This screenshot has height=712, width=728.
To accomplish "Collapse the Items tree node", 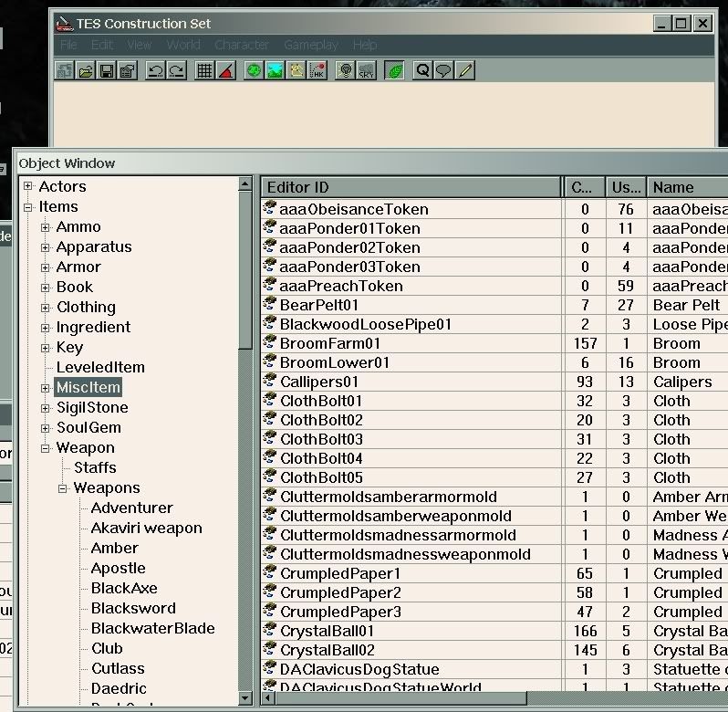I will click(x=28, y=207).
